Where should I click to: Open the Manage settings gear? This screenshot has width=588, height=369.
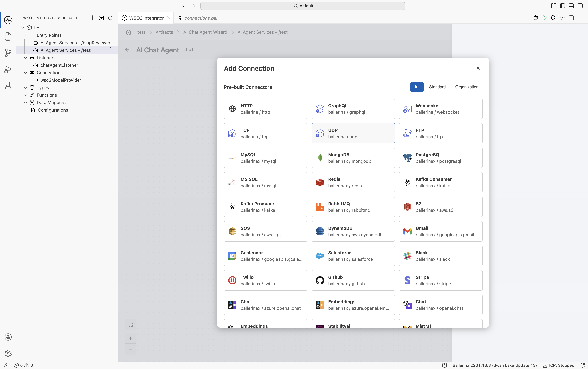[8, 353]
